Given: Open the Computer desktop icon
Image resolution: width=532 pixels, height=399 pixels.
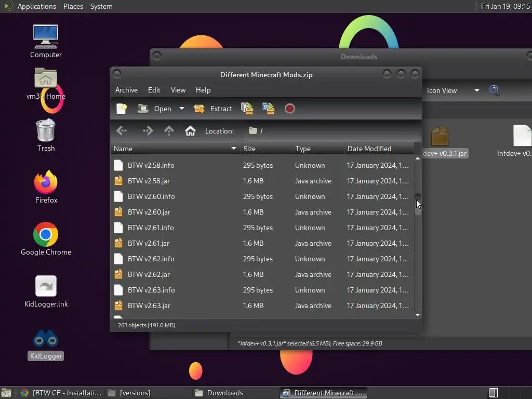Looking at the screenshot, I should [x=46, y=42].
